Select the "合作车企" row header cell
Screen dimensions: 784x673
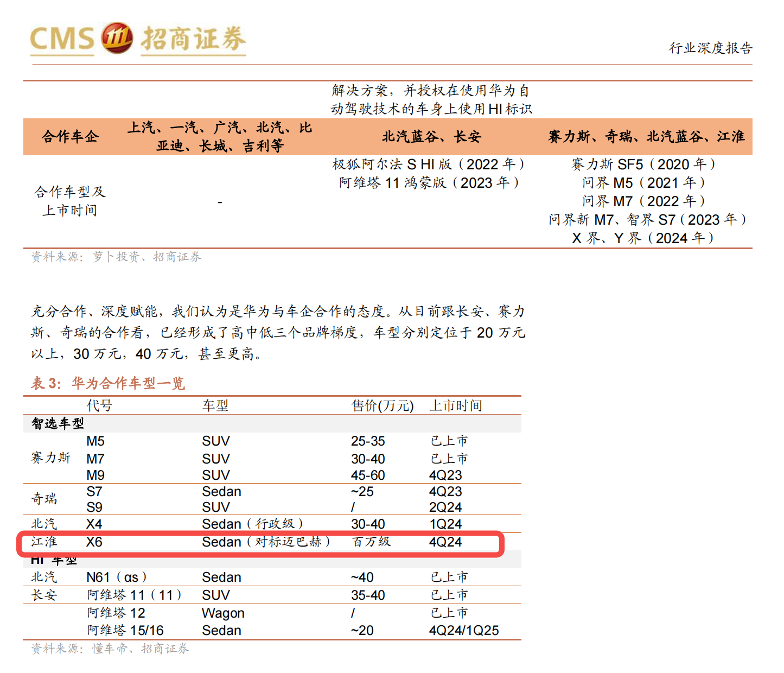point(70,137)
